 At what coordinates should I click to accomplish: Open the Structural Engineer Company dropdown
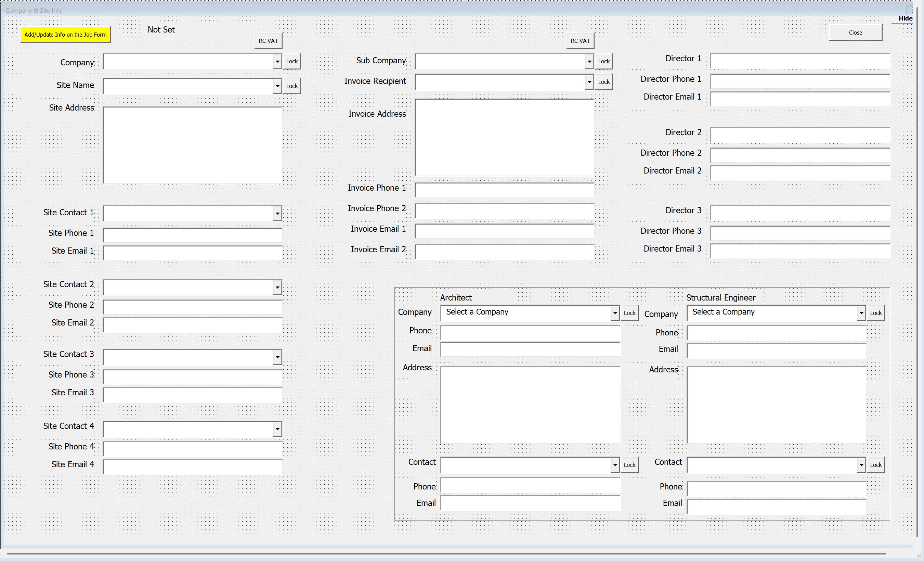click(861, 313)
